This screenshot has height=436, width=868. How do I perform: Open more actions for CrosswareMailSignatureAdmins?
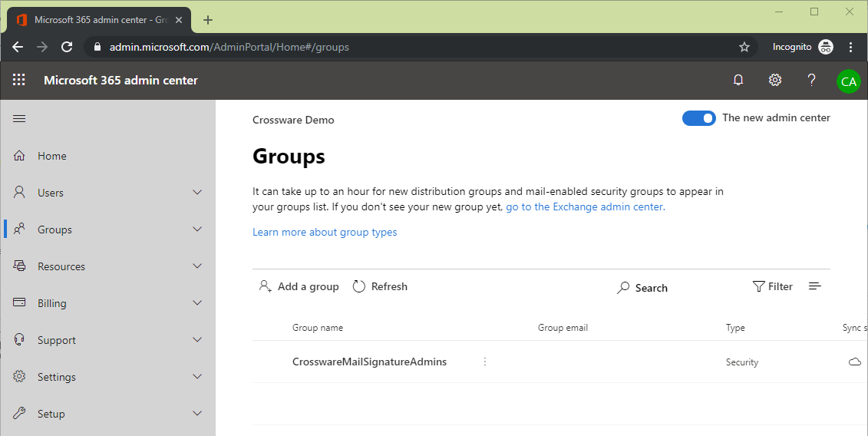[x=485, y=362]
